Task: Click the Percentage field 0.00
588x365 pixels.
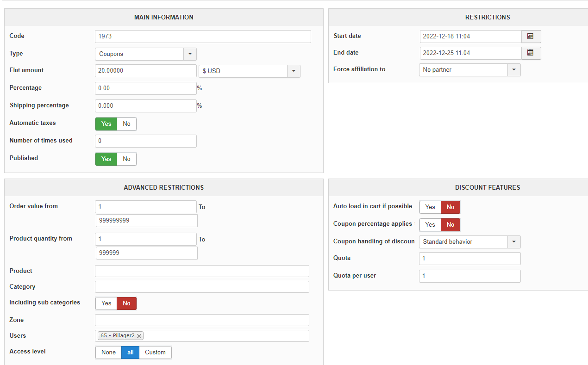Action: (146, 88)
